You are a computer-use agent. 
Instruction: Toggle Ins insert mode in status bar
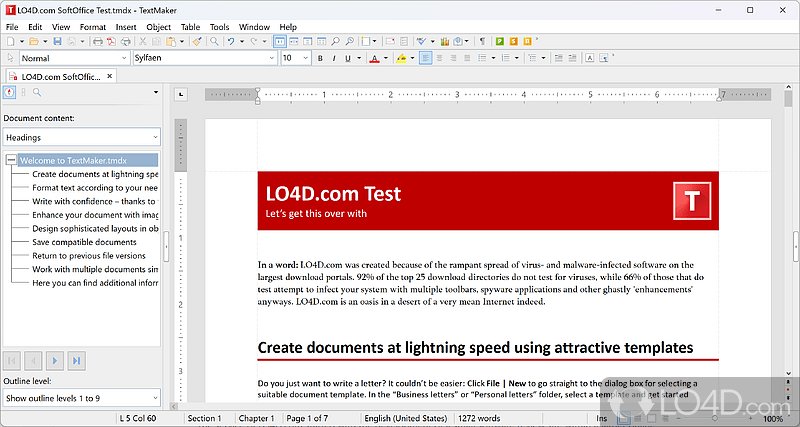pos(602,418)
